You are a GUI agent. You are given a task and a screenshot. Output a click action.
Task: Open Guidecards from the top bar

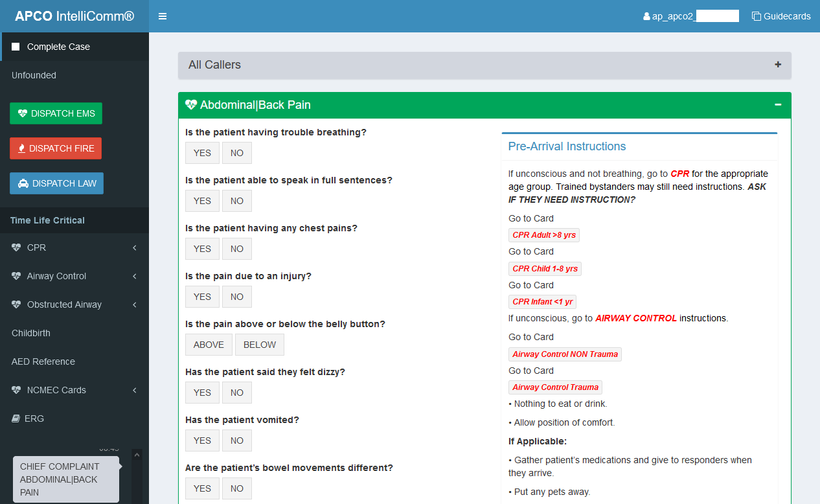click(x=781, y=16)
